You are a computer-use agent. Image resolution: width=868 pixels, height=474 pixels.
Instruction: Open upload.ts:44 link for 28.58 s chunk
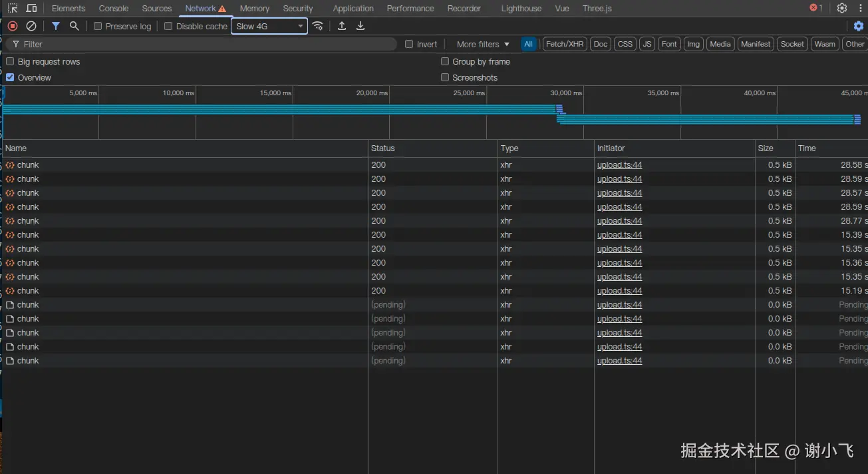[x=619, y=165]
